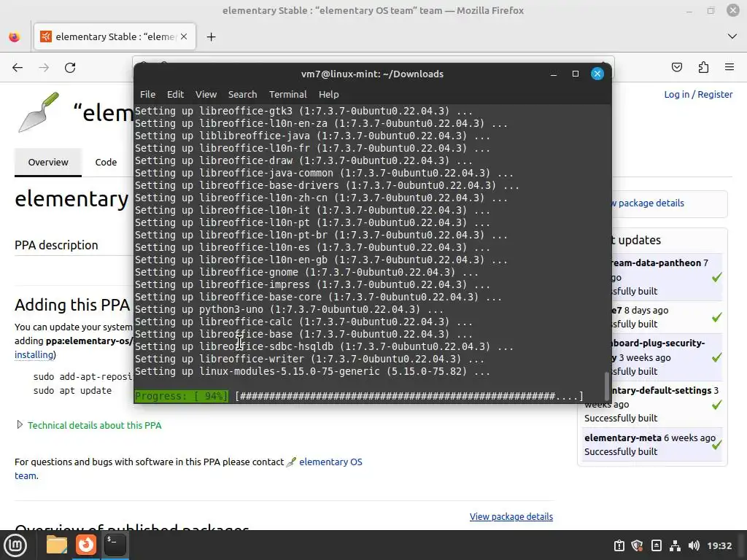Select the elementary Stable browser tab

115,36
